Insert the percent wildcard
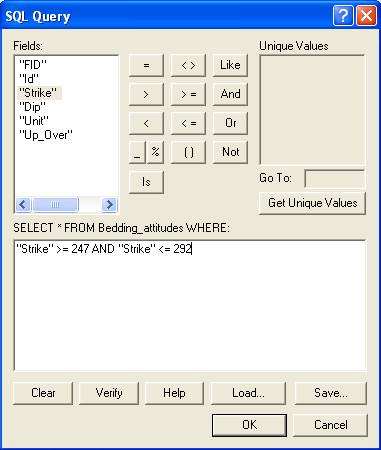The width and height of the screenshot is (381, 450). click(155, 152)
